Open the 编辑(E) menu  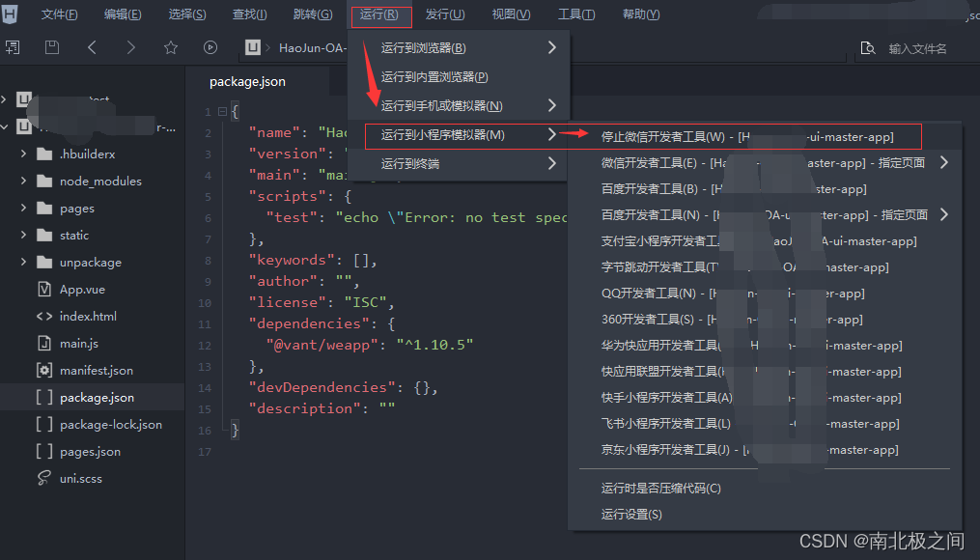(123, 14)
